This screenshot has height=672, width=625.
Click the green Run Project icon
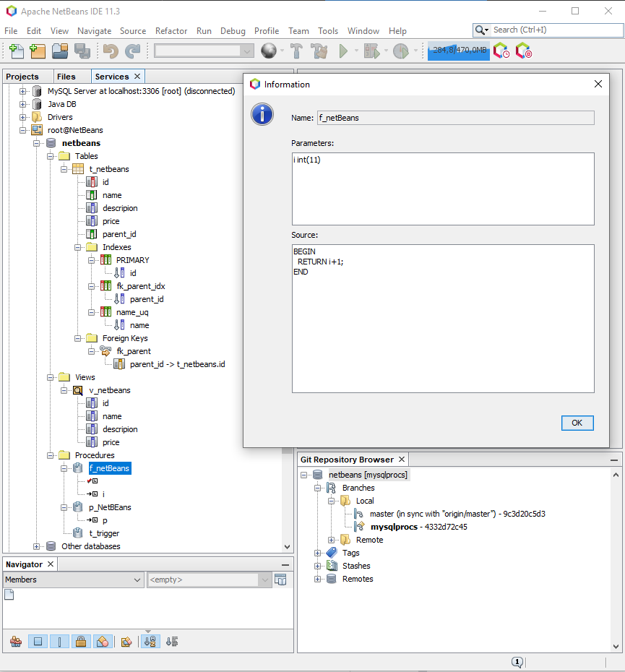point(343,51)
